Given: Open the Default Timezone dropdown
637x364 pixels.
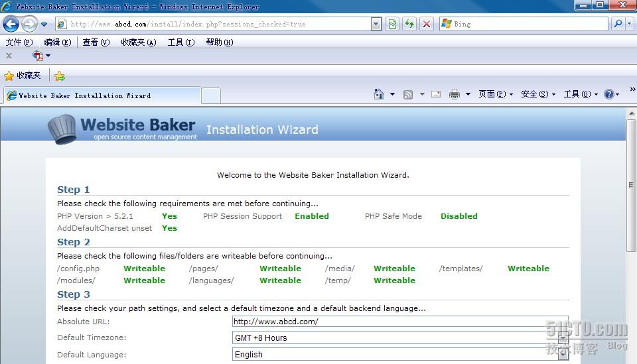Looking at the screenshot, I should 400,337.
